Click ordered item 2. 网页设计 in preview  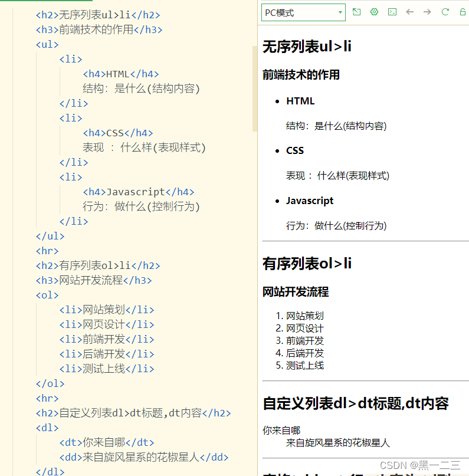(300, 329)
